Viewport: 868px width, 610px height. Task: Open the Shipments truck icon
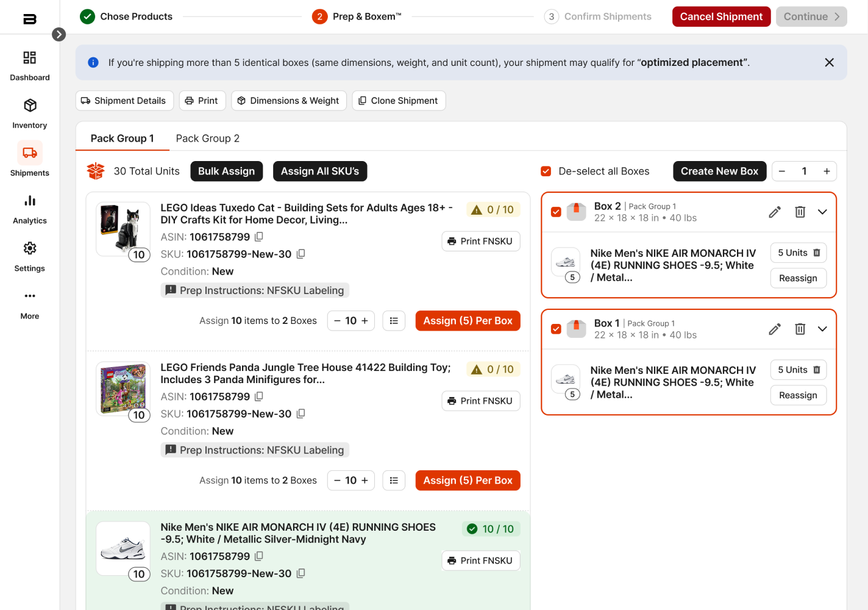click(x=29, y=152)
